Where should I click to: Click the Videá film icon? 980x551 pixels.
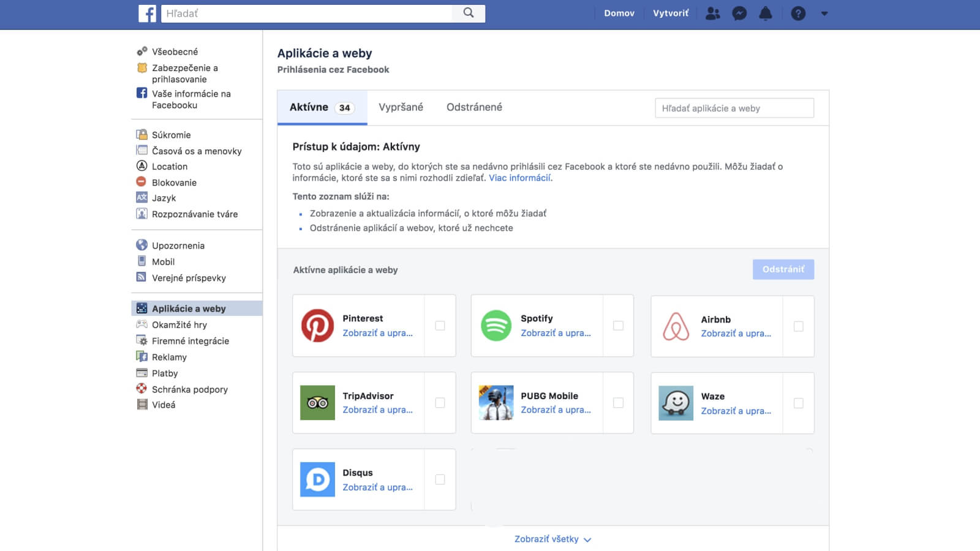[x=142, y=404]
